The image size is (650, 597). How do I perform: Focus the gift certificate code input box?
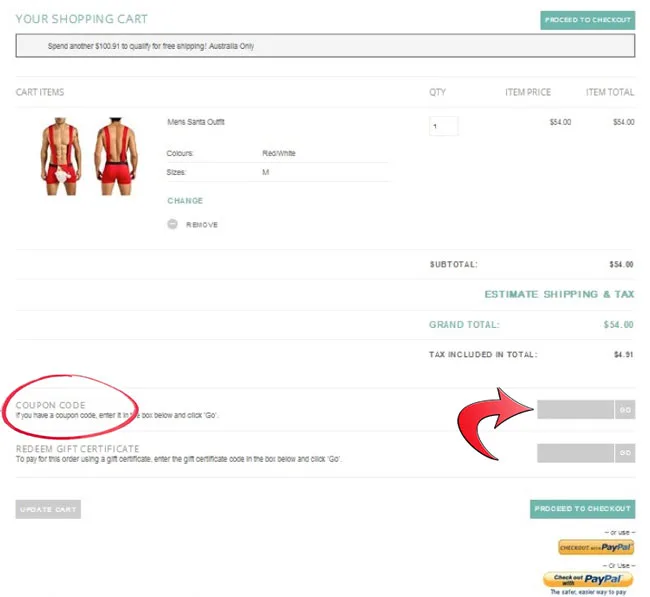tap(575, 453)
